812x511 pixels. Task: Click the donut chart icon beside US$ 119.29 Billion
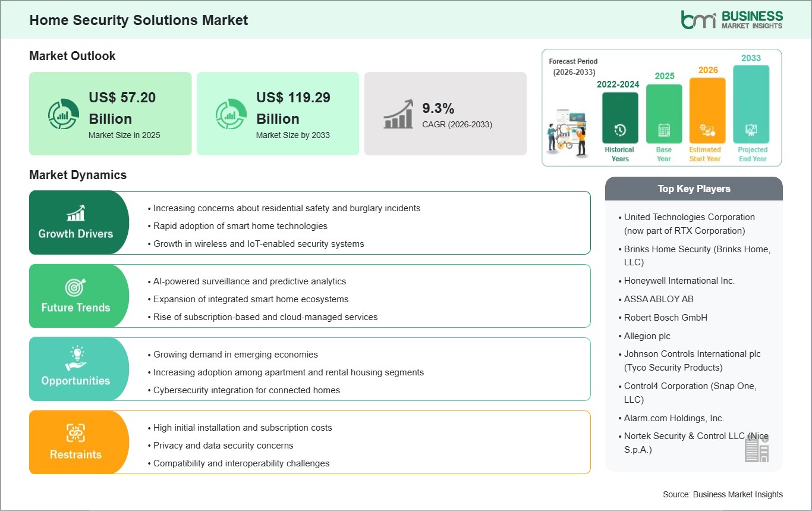(x=231, y=114)
